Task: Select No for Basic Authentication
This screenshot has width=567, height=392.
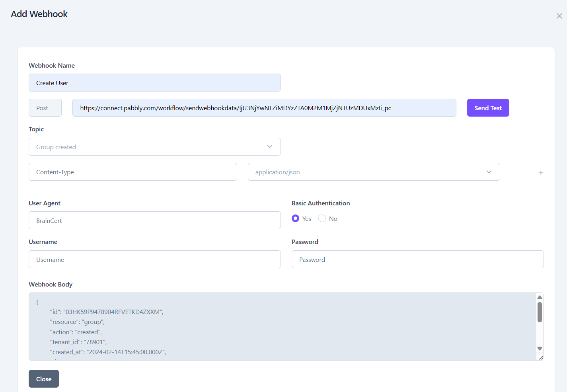Action: pyautogui.click(x=322, y=218)
